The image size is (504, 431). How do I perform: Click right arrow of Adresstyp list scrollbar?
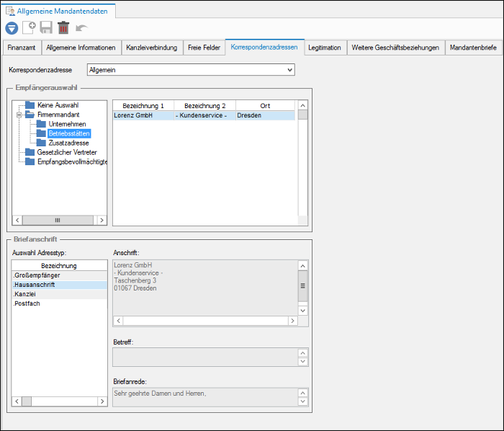[102, 401]
